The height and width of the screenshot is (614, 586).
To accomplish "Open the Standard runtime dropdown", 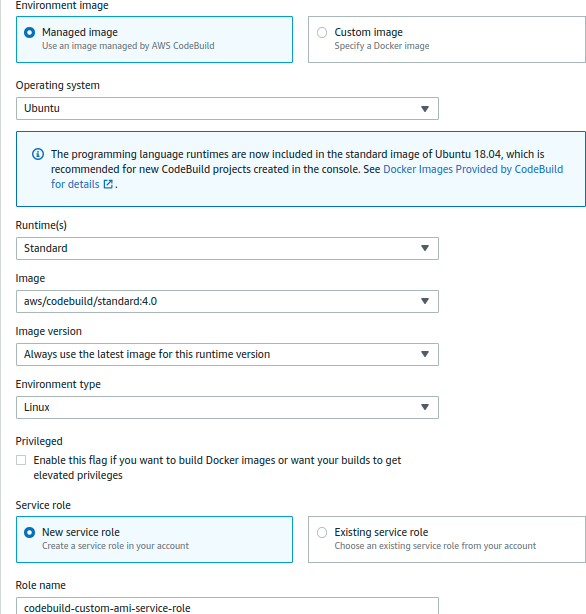I will coord(227,248).
